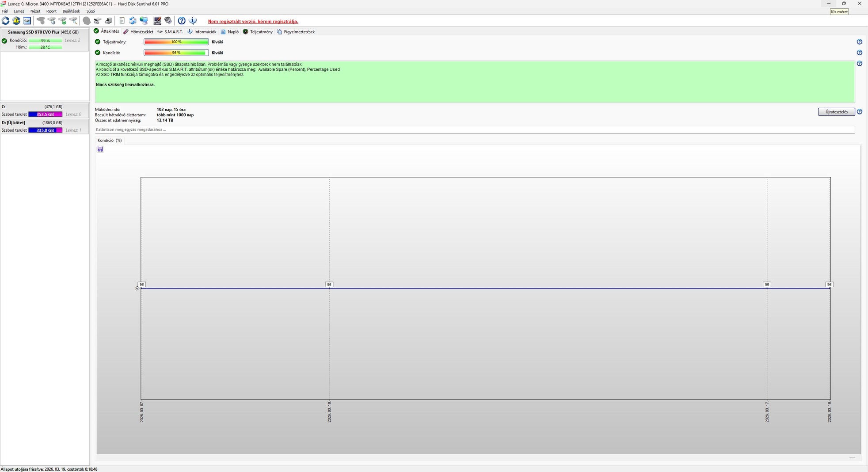This screenshot has height=472, width=868.
Task: Open the Fájl menu
Action: (4, 11)
